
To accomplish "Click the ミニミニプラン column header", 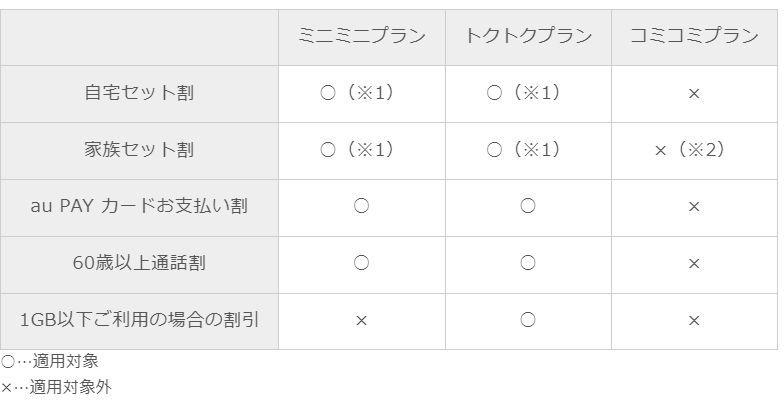I will click(x=361, y=37).
